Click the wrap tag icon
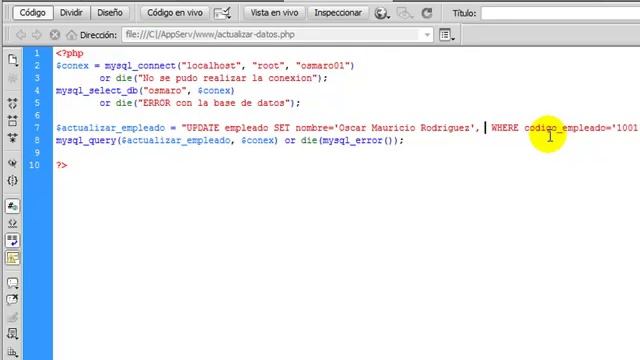 [x=13, y=317]
